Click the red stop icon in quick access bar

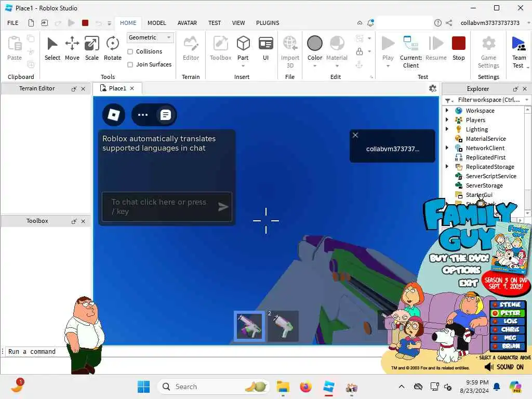pyautogui.click(x=85, y=23)
